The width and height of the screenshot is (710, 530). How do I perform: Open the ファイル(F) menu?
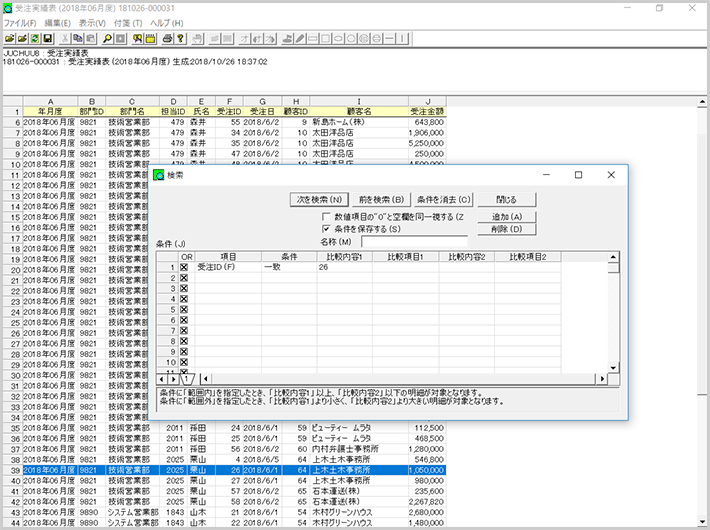pyautogui.click(x=20, y=22)
